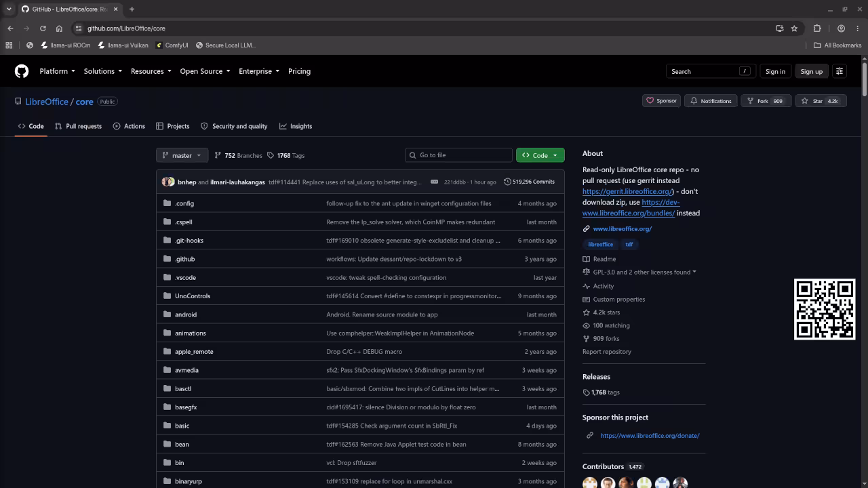Screen dimensions: 868x488
Task: Open the Pricing page
Action: coord(299,71)
